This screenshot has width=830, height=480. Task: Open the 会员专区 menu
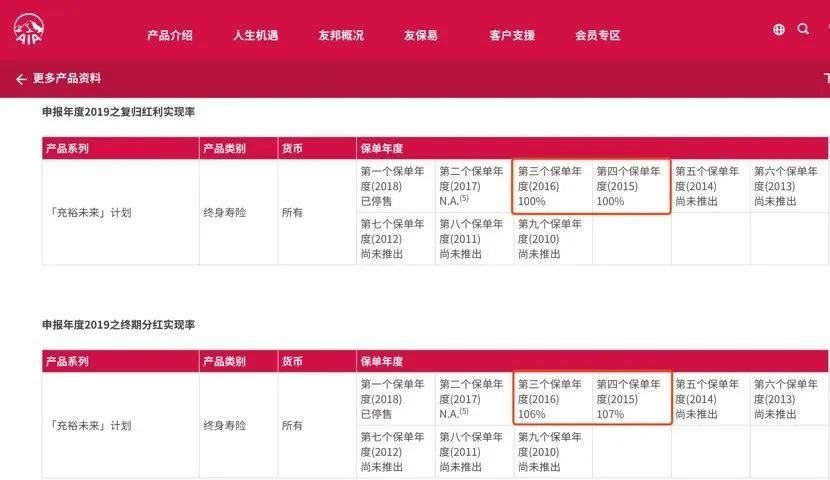tap(598, 35)
